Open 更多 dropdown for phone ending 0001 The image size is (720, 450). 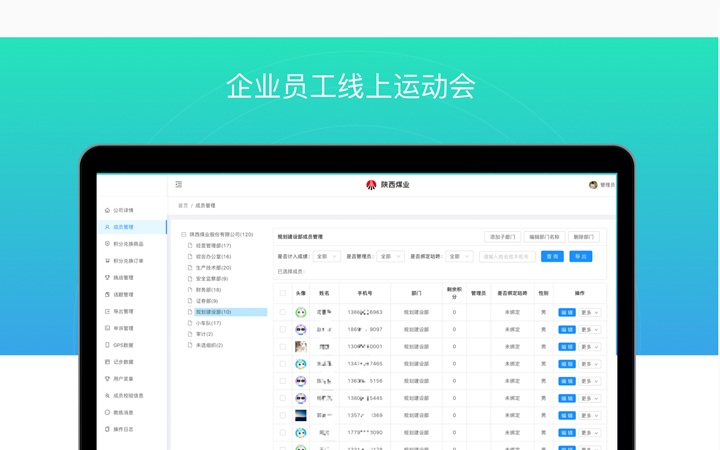coord(590,347)
